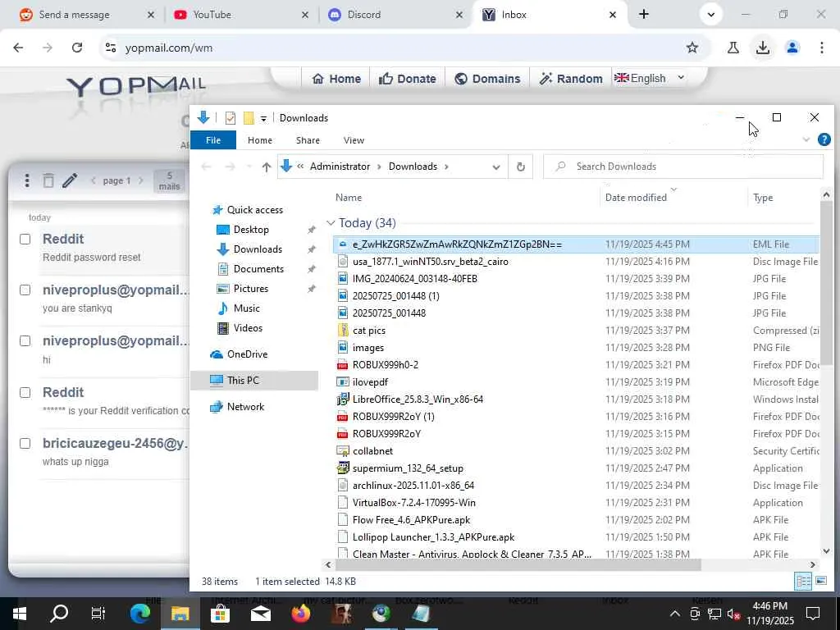Open the English language dropdown

pos(650,78)
